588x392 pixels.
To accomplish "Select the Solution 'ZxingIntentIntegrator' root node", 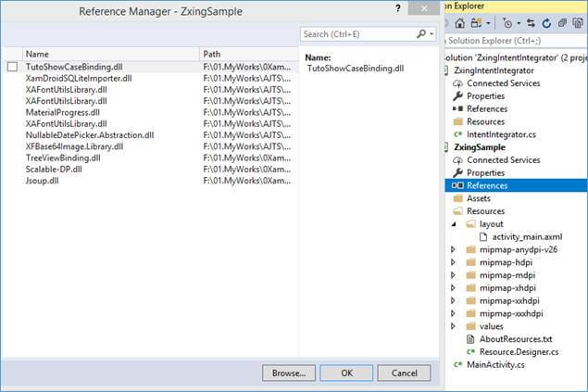I will click(x=516, y=57).
